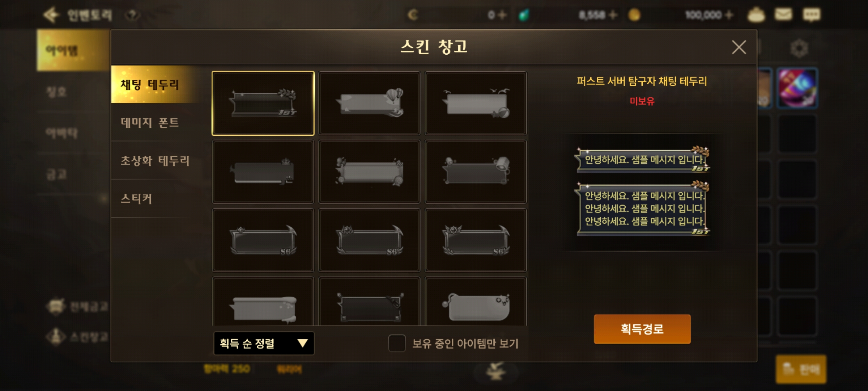Pick the beach ball seagull chat border
This screenshot has width=868, height=391.
coord(476,103)
